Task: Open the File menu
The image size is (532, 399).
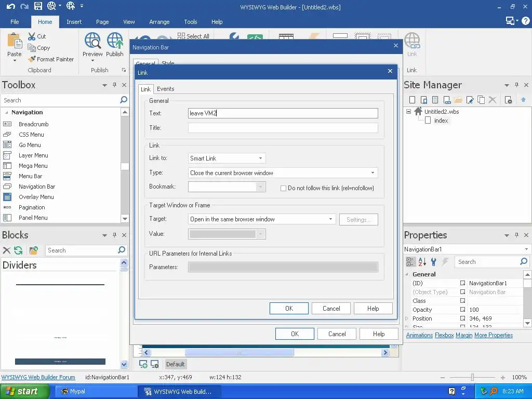Action: coord(15,22)
